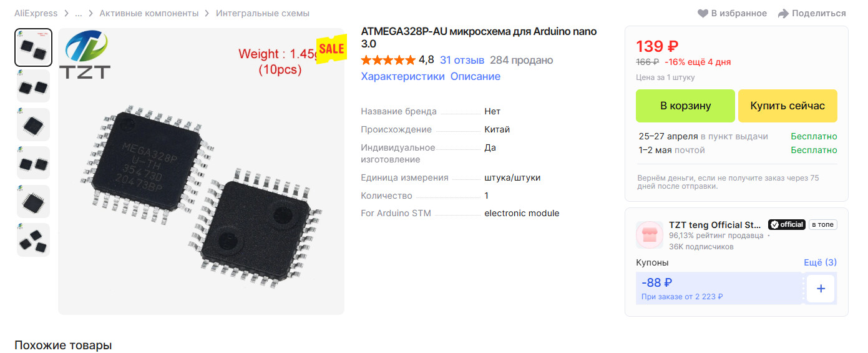Click the TZT teng store avatar icon
Viewport: 868px width, 353px height.
pyautogui.click(x=650, y=235)
